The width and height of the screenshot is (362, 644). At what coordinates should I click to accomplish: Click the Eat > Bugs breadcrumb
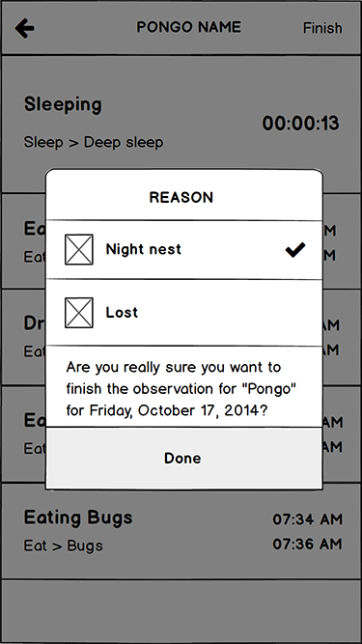click(x=63, y=546)
